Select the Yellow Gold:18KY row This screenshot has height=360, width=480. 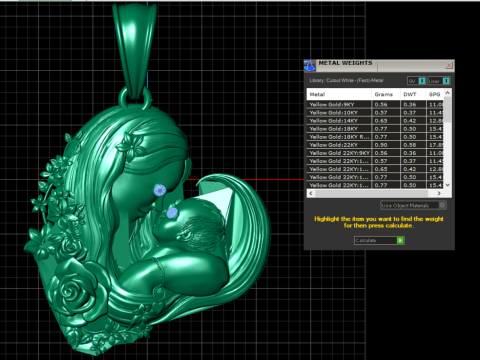click(x=375, y=129)
